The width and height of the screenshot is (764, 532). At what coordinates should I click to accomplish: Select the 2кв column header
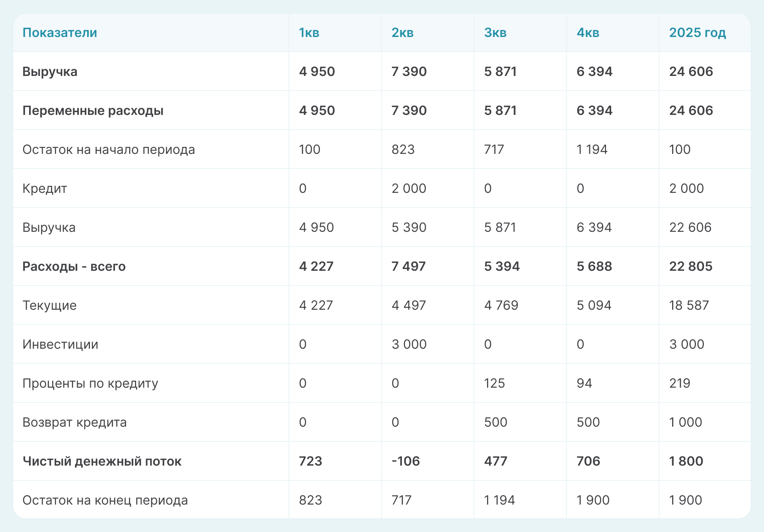(402, 33)
